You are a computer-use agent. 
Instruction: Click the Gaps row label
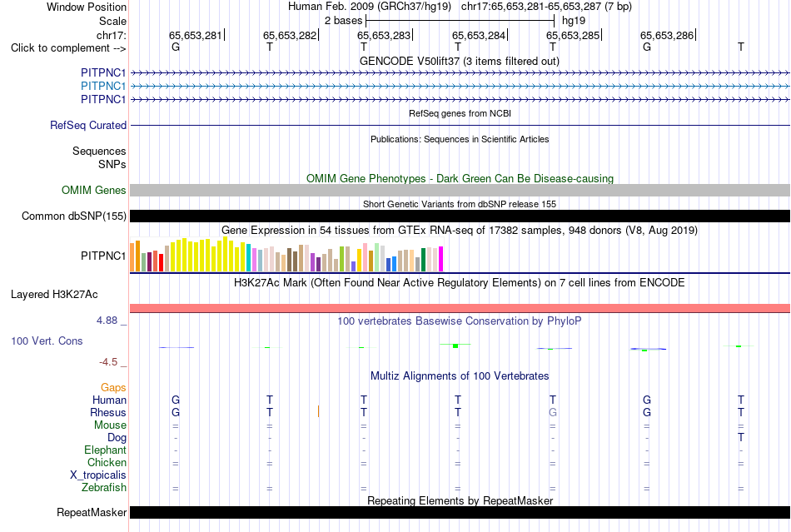pos(113,387)
